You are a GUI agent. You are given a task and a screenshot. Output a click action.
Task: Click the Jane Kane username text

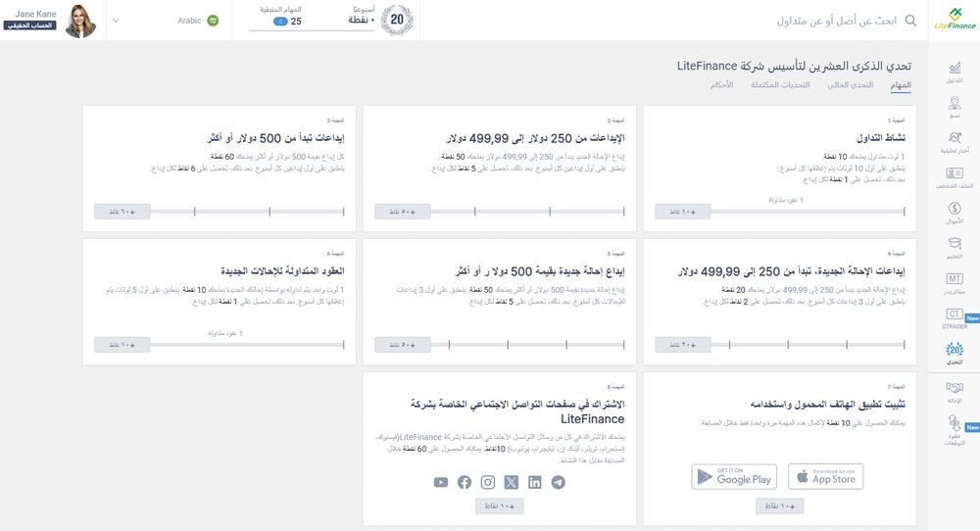point(35,14)
